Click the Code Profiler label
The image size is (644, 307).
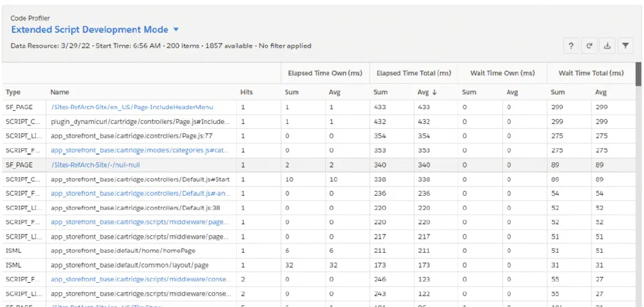coord(30,18)
